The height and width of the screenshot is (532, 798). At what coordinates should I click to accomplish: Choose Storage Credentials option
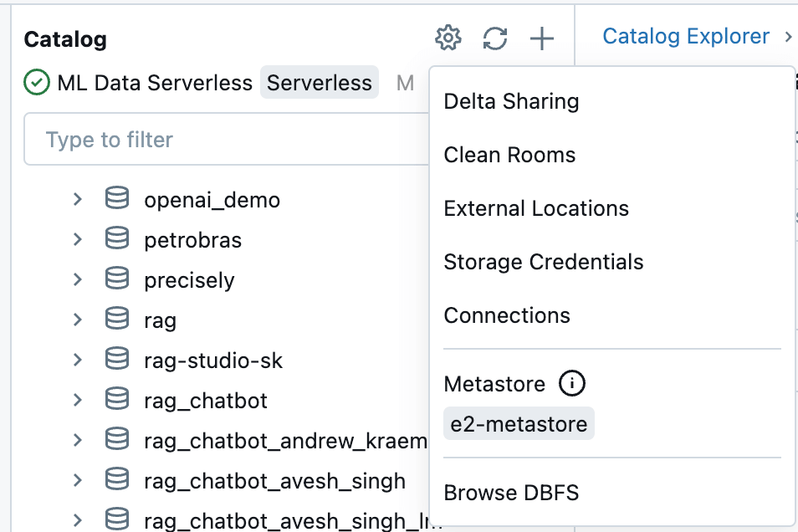pyautogui.click(x=544, y=262)
